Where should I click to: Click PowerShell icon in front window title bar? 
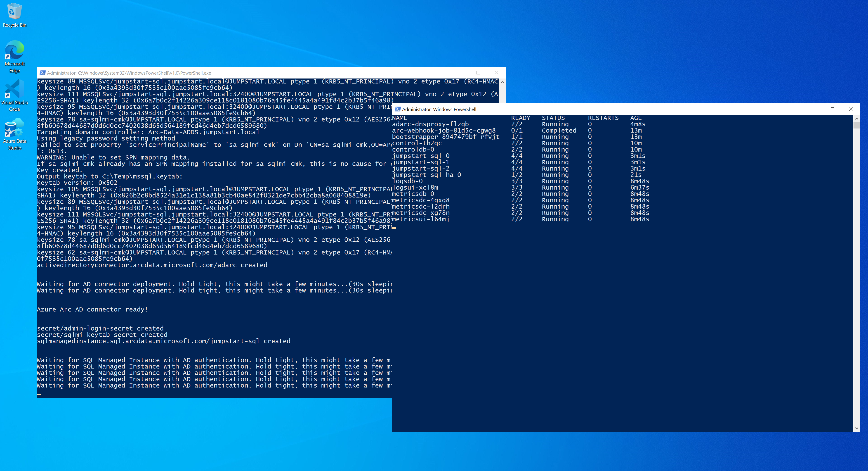398,109
